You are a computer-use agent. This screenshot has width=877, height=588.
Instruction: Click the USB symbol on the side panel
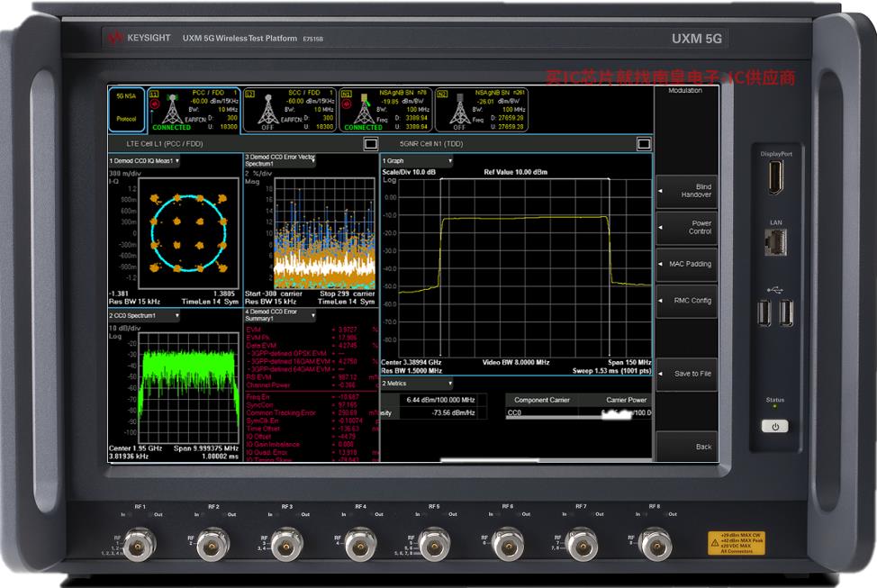pyautogui.click(x=775, y=290)
